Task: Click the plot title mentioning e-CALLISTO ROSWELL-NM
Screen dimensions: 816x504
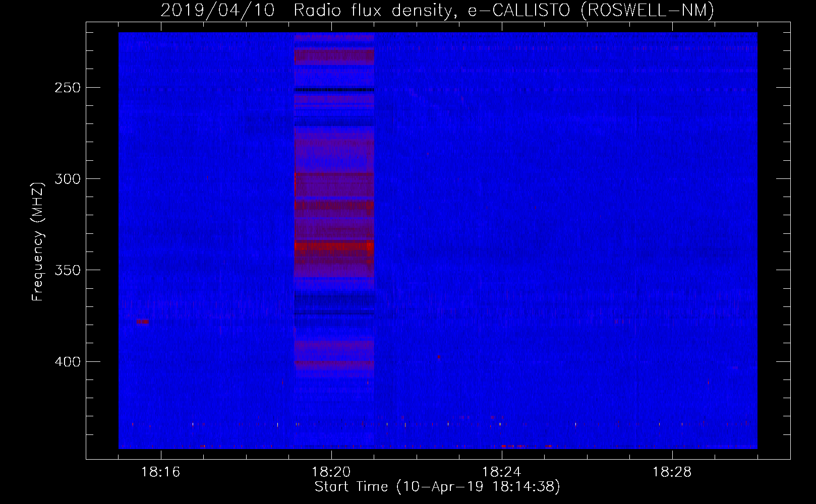Action: point(437,10)
